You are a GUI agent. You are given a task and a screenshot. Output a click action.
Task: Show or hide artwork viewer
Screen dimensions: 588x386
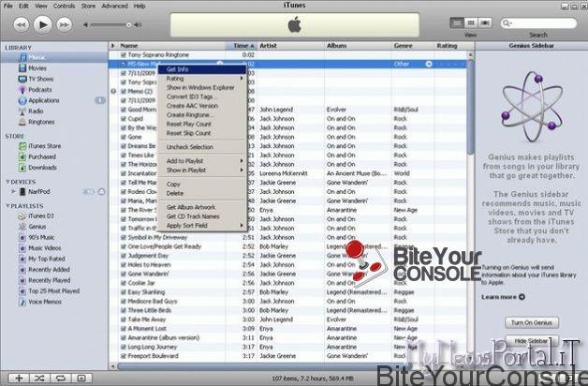pos(81,379)
